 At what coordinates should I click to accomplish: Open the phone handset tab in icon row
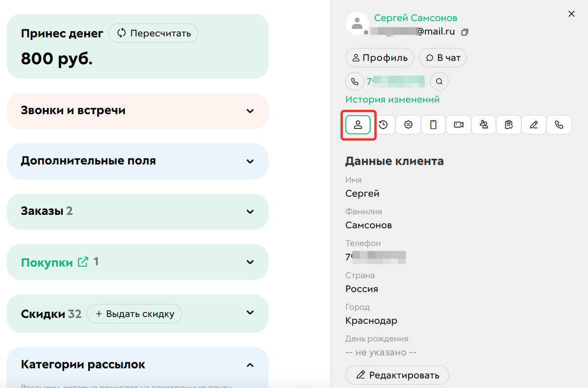tap(559, 125)
